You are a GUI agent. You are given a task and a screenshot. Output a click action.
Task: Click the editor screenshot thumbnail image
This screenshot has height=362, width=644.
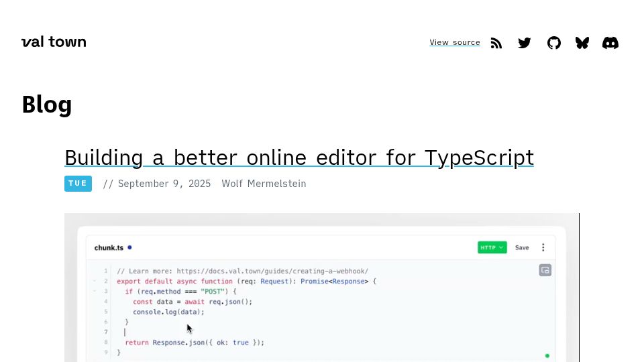[321, 288]
